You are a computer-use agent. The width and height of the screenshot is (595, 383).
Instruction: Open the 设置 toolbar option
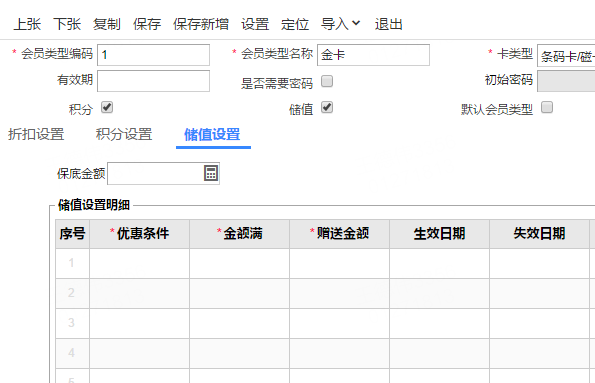pyautogui.click(x=255, y=24)
